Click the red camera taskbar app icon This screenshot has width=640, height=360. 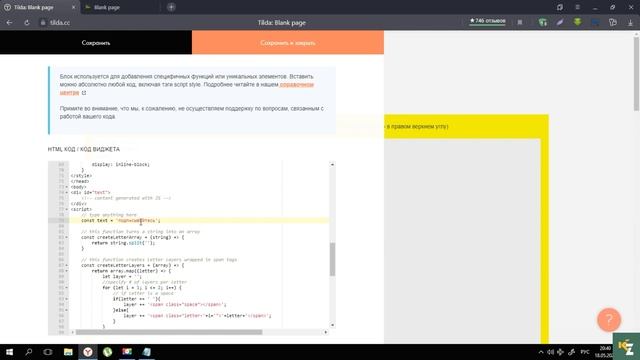pos(127,352)
